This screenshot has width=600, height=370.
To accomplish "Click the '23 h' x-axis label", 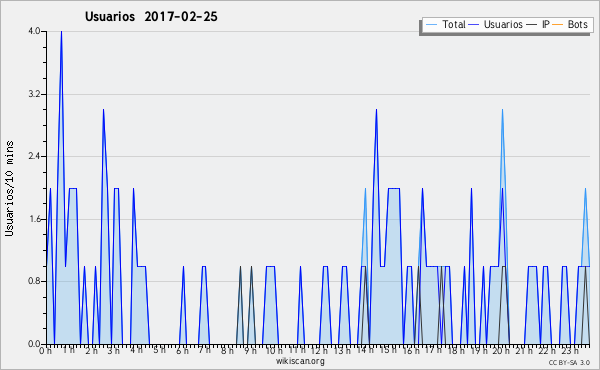I will click(x=570, y=351).
